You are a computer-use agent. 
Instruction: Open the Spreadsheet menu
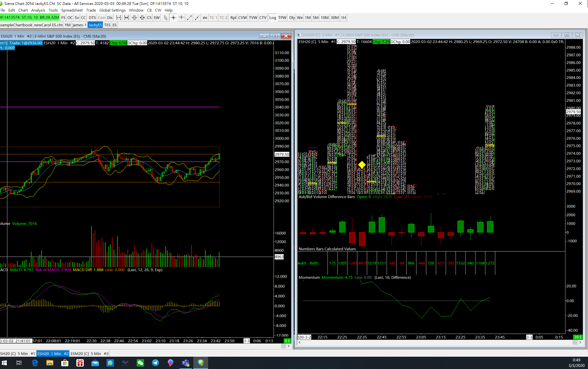point(72,10)
